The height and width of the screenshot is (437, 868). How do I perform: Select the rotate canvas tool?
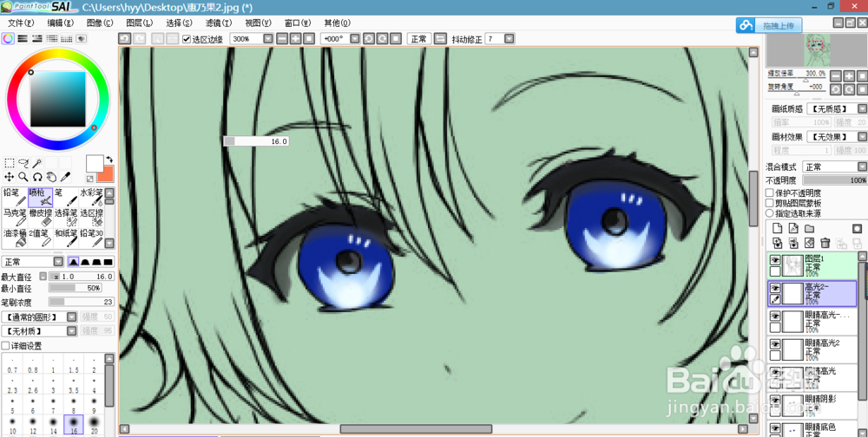pyautogui.click(x=37, y=177)
